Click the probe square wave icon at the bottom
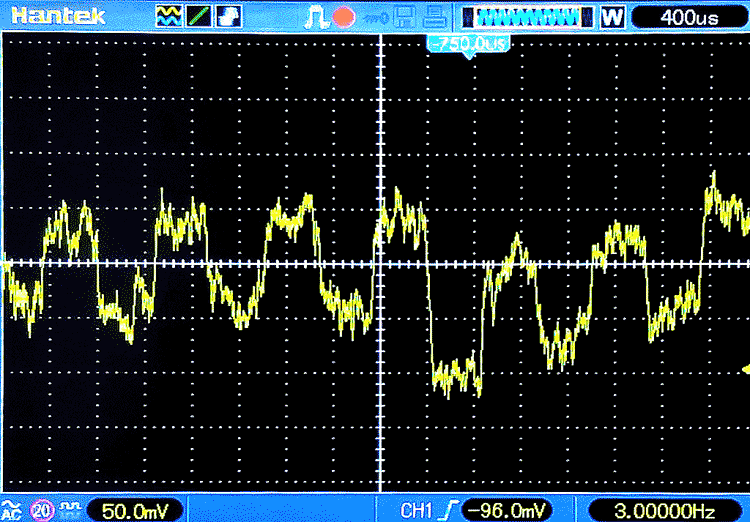The image size is (750, 522). tap(69, 507)
